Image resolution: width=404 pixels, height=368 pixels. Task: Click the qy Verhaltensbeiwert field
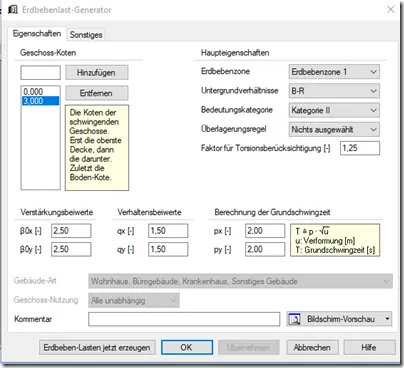tap(168, 249)
